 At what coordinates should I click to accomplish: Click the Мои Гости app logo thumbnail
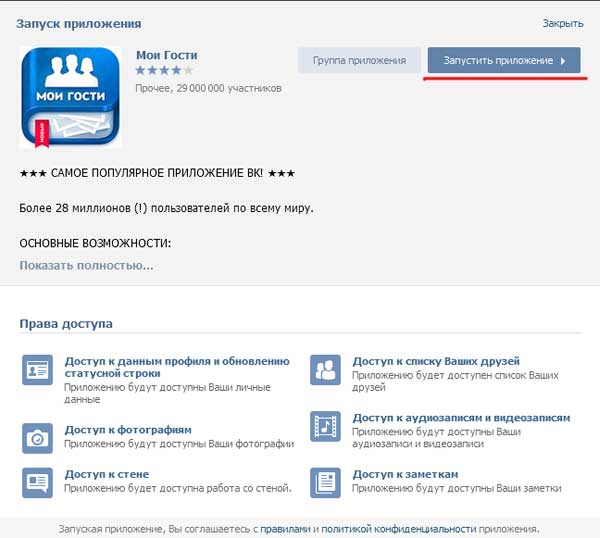click(x=70, y=98)
